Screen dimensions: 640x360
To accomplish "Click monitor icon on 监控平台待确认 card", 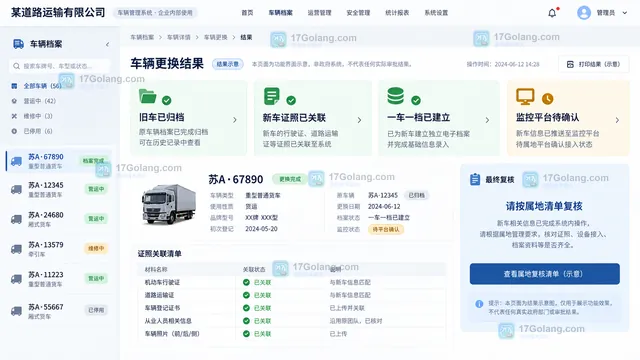I will coord(525,96).
